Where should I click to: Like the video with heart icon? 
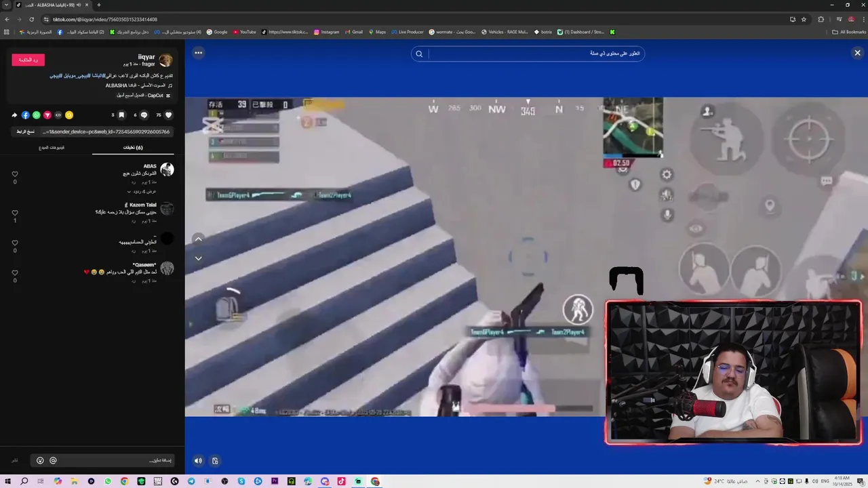coord(168,115)
